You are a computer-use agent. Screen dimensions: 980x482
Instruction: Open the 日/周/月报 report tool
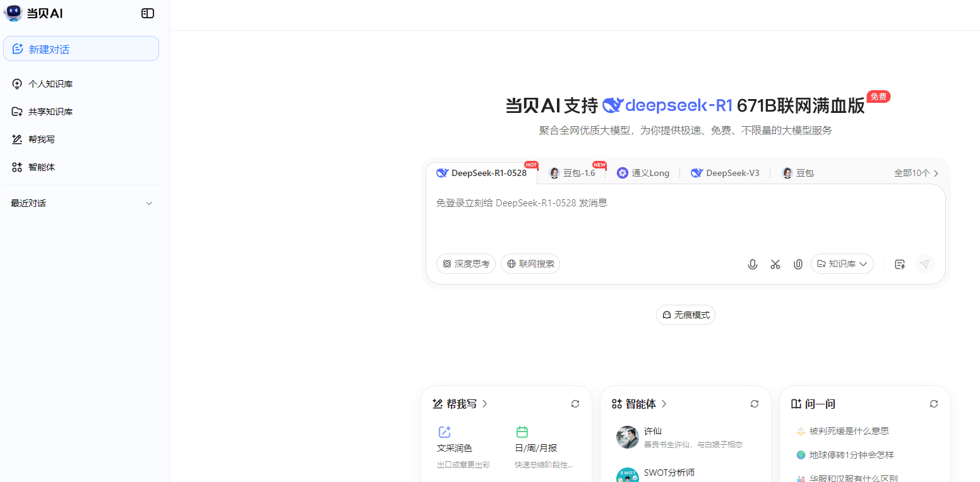pos(544,448)
